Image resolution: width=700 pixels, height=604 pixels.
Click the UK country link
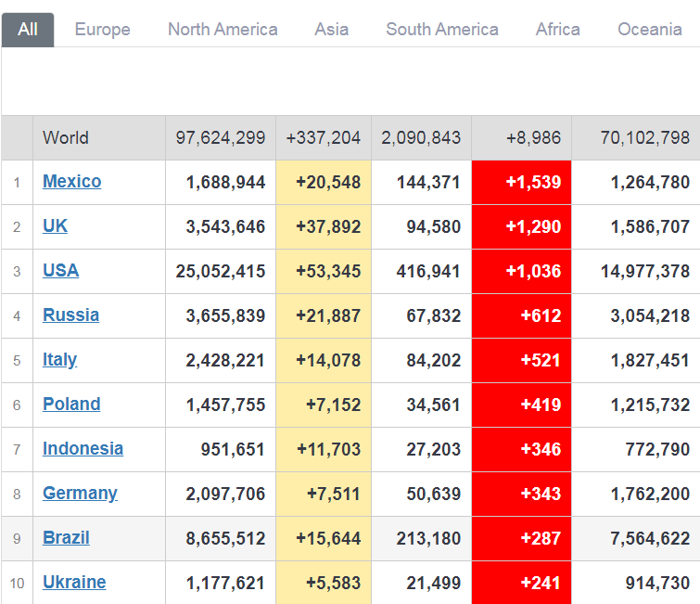55,226
